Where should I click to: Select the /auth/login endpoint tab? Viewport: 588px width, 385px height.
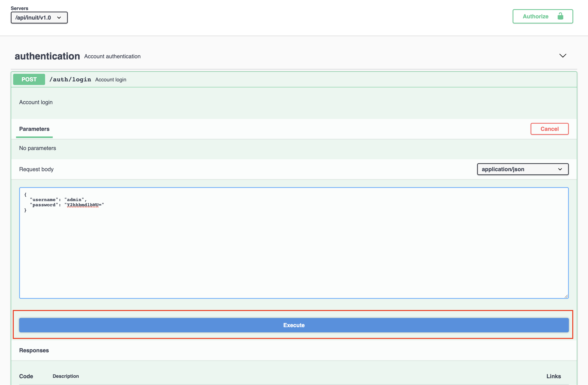click(x=70, y=79)
